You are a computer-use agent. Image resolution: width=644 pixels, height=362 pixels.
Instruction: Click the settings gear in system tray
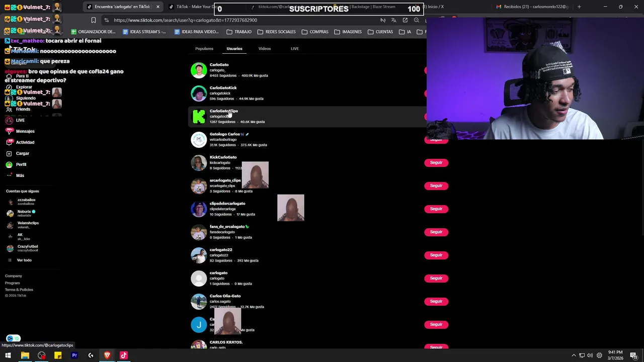pyautogui.click(x=599, y=355)
